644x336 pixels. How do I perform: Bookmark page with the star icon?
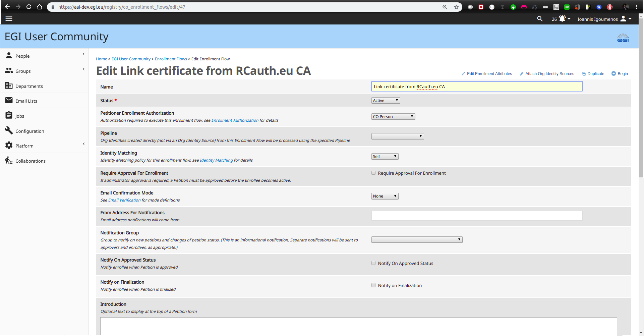(456, 7)
